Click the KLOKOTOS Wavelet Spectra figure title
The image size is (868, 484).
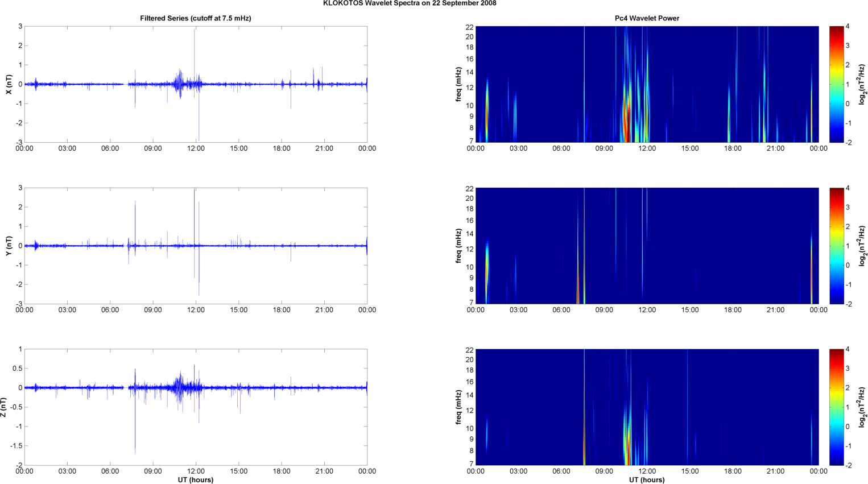pos(409,3)
